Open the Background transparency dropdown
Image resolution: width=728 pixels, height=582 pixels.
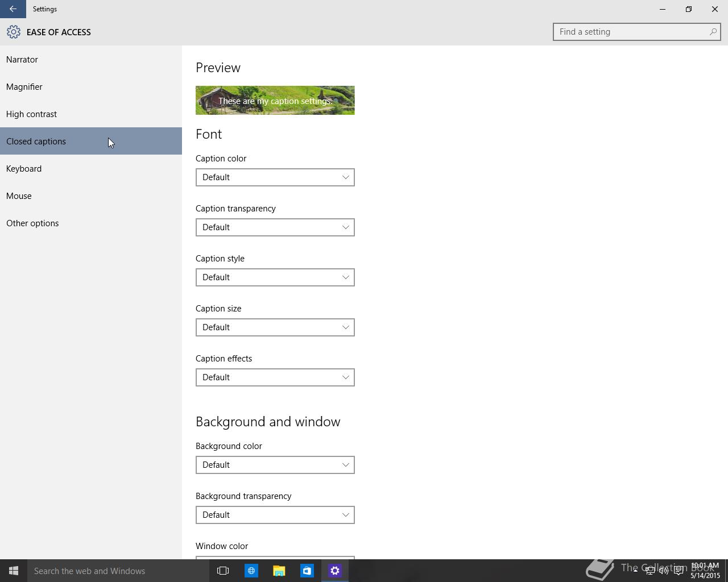click(x=275, y=515)
